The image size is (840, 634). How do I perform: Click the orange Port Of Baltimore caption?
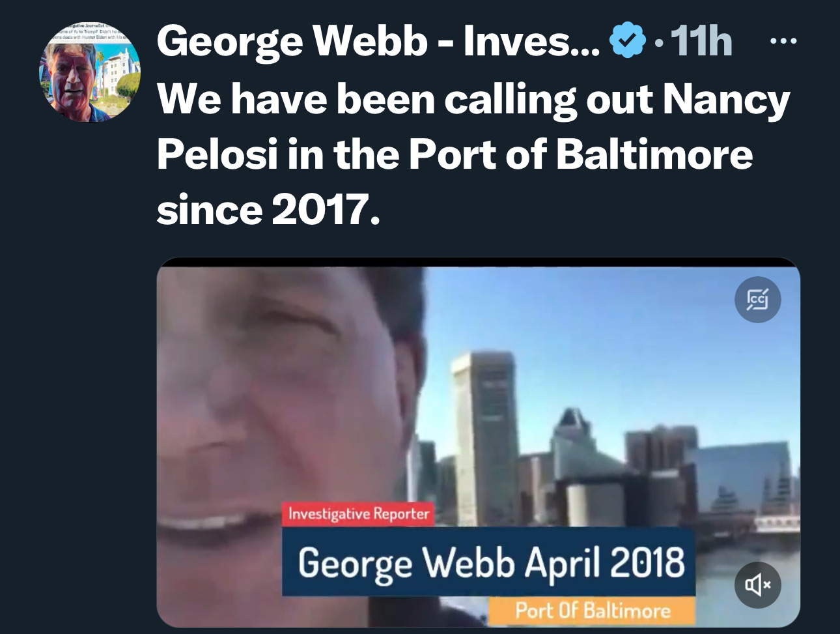592,611
